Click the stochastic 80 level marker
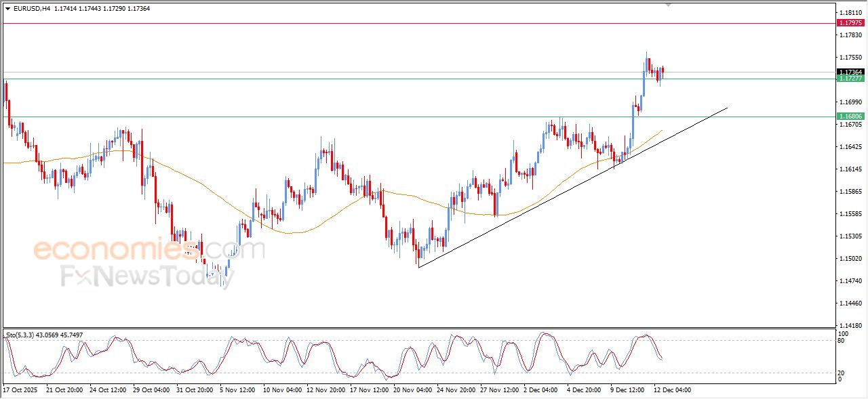This screenshot has width=868, height=399. pos(843,341)
